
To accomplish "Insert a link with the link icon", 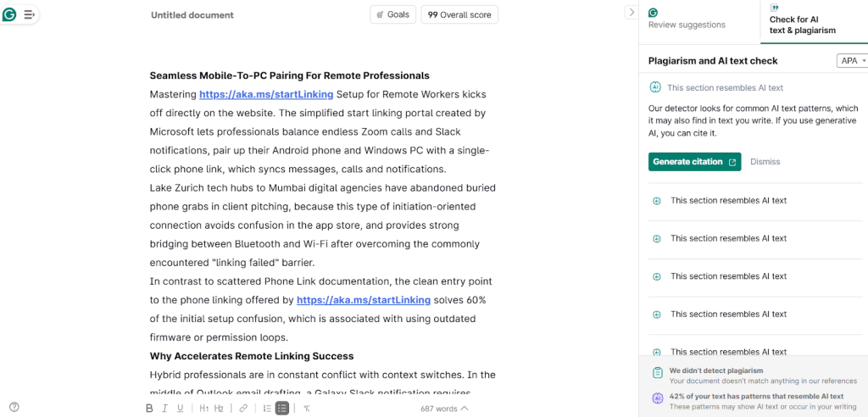I will pos(243,409).
